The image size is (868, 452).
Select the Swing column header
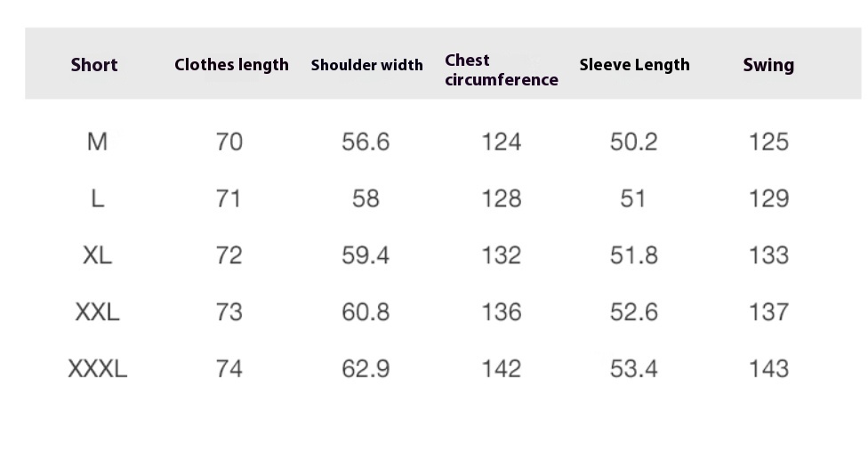(768, 65)
